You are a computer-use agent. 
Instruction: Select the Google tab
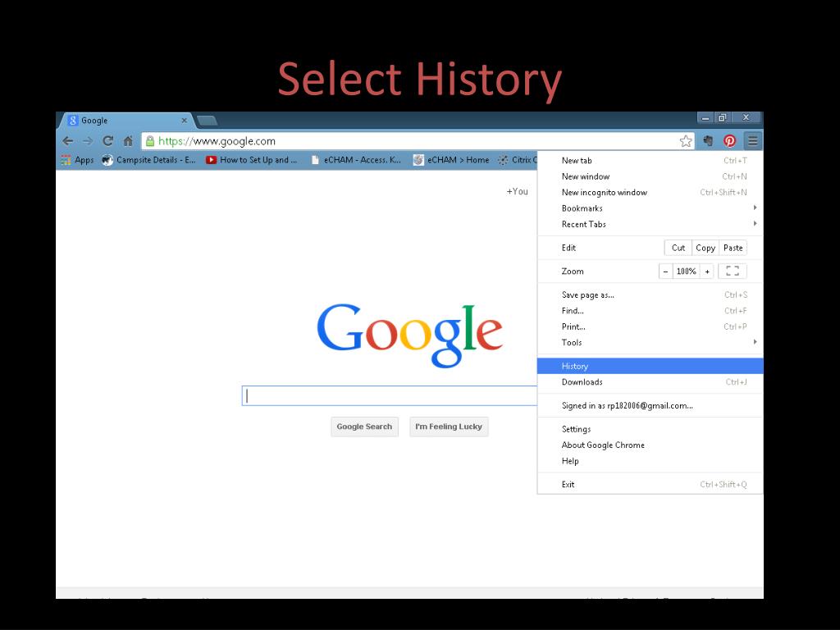click(x=126, y=121)
